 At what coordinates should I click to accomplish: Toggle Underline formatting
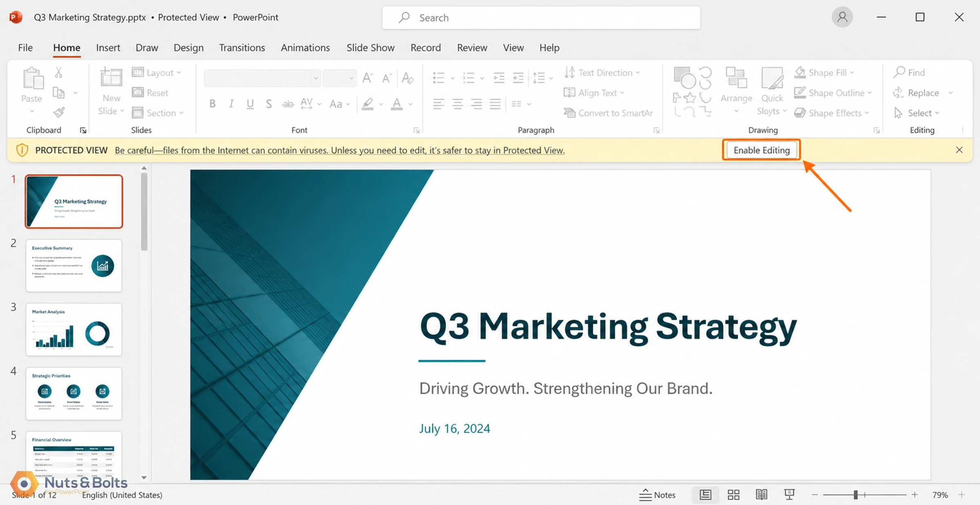[250, 104]
